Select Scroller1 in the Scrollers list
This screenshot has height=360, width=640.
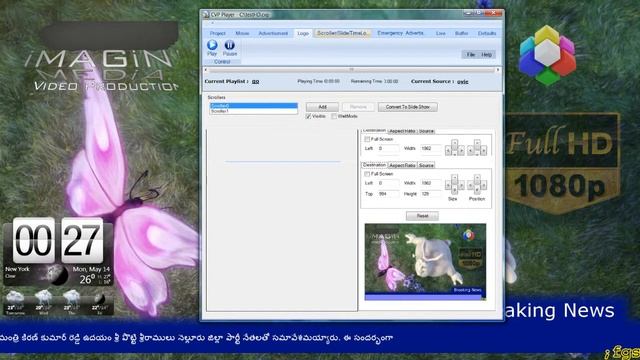point(253,111)
